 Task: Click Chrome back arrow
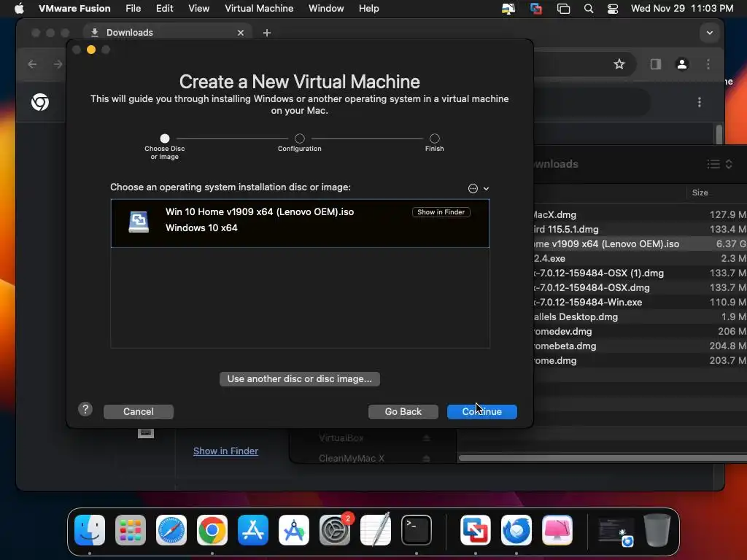pyautogui.click(x=32, y=64)
